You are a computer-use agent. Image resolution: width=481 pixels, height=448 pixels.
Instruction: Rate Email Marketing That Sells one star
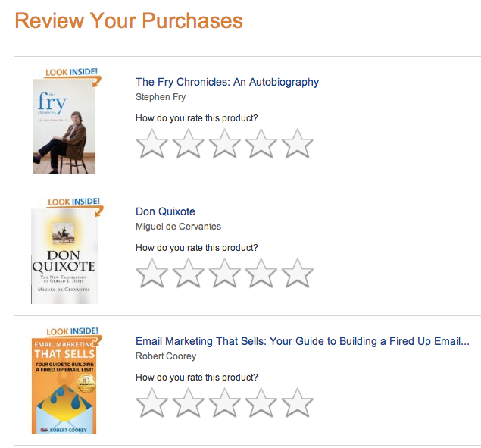pos(151,403)
